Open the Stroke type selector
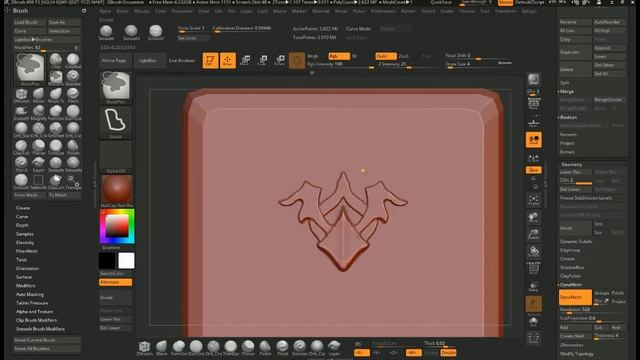 [x=116, y=122]
